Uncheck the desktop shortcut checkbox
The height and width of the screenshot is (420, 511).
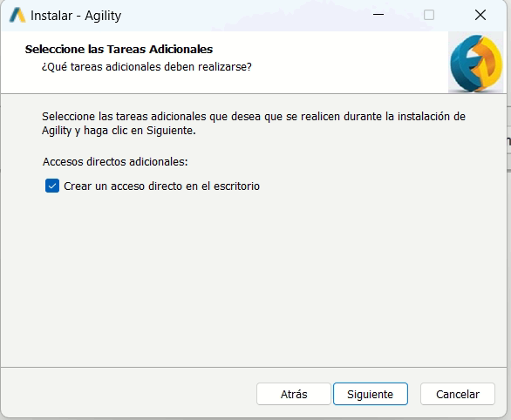tap(52, 186)
